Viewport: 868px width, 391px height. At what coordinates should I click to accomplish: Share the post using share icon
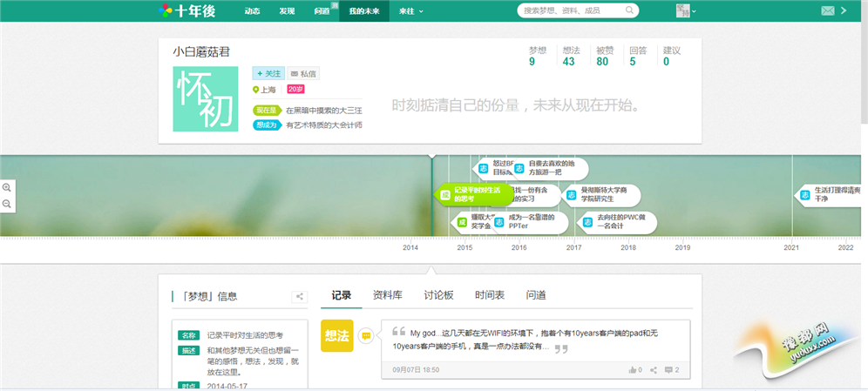(x=654, y=370)
